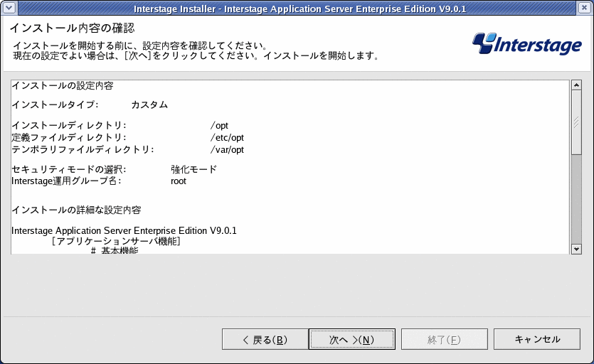Click the value /etc/opt

pos(227,137)
